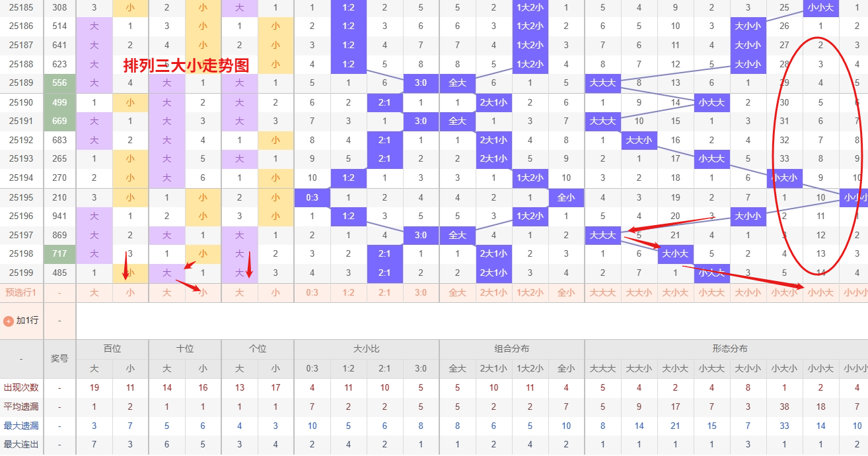Viewport: 868px width, 456px height.
Task: Click issue number 25190
Action: pos(21,103)
